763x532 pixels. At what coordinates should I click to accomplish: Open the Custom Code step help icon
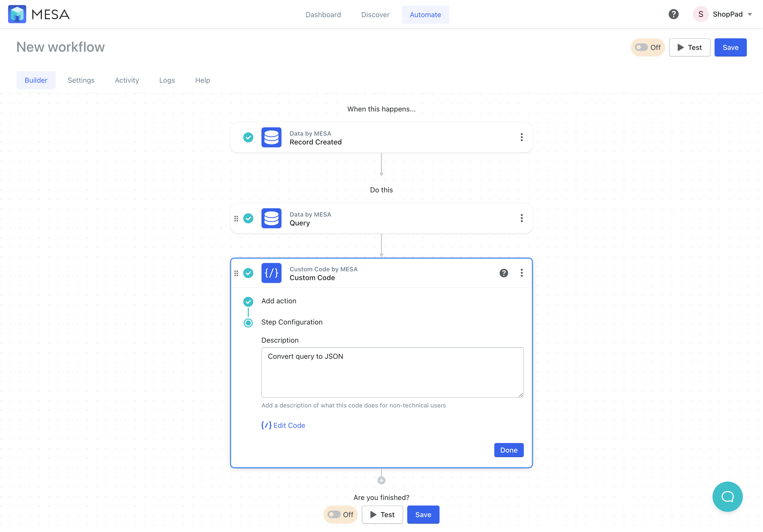(x=503, y=273)
